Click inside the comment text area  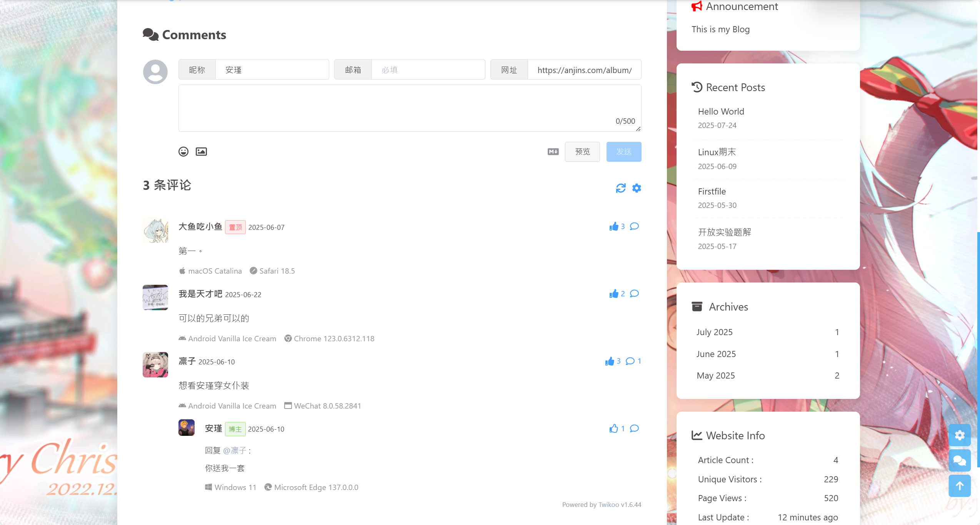click(x=410, y=108)
